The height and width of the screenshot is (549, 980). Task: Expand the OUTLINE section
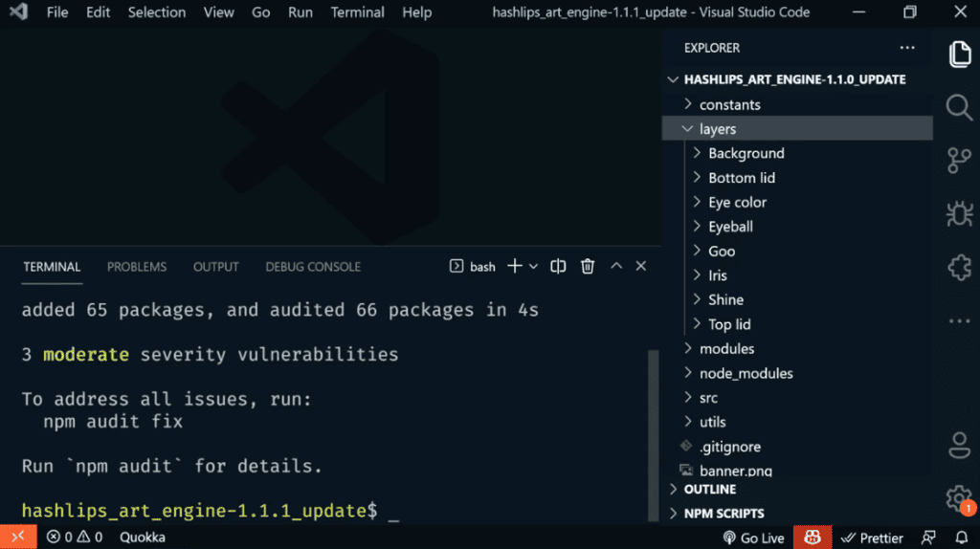[x=673, y=489]
